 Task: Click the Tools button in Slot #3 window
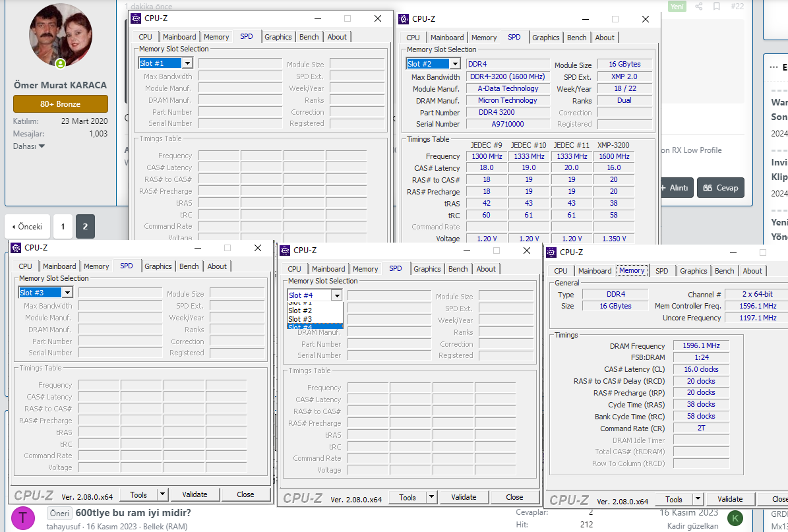point(138,494)
